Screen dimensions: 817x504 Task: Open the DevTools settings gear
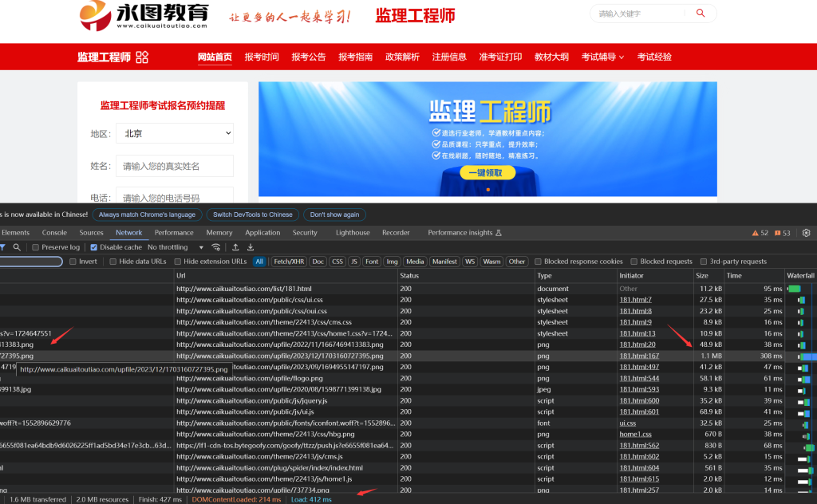806,233
